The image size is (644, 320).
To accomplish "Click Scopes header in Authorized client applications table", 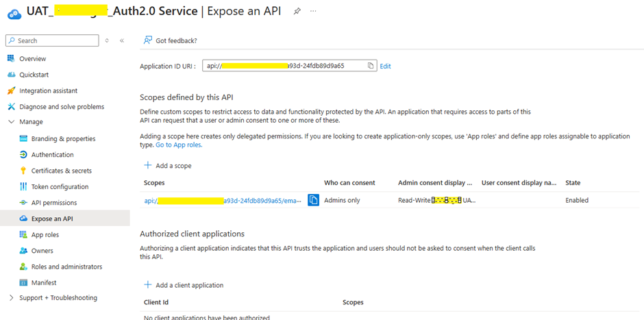I will pos(353,302).
